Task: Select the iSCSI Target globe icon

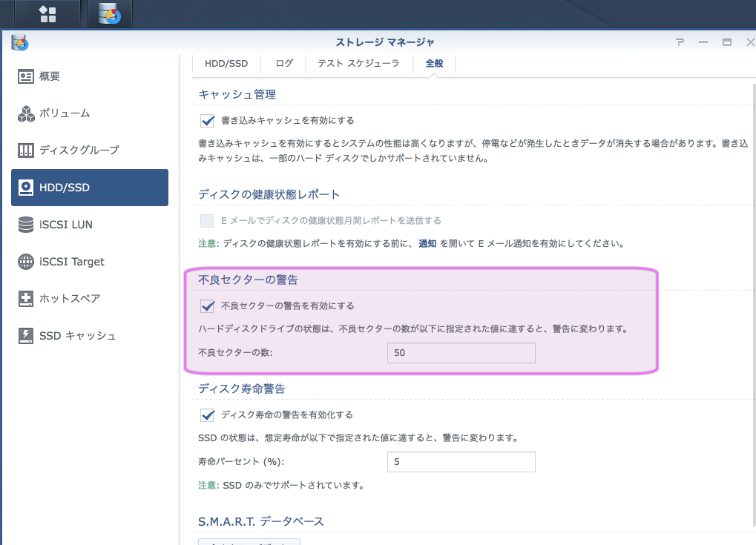Action: (x=26, y=262)
